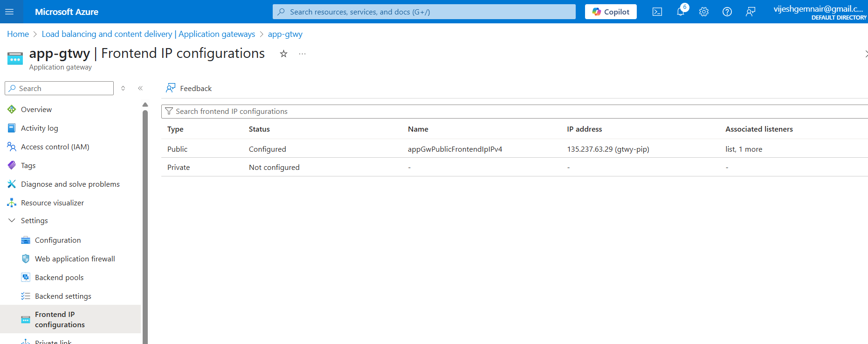Collapse the sidebar with double chevron
This screenshot has width=868, height=344.
coord(140,88)
